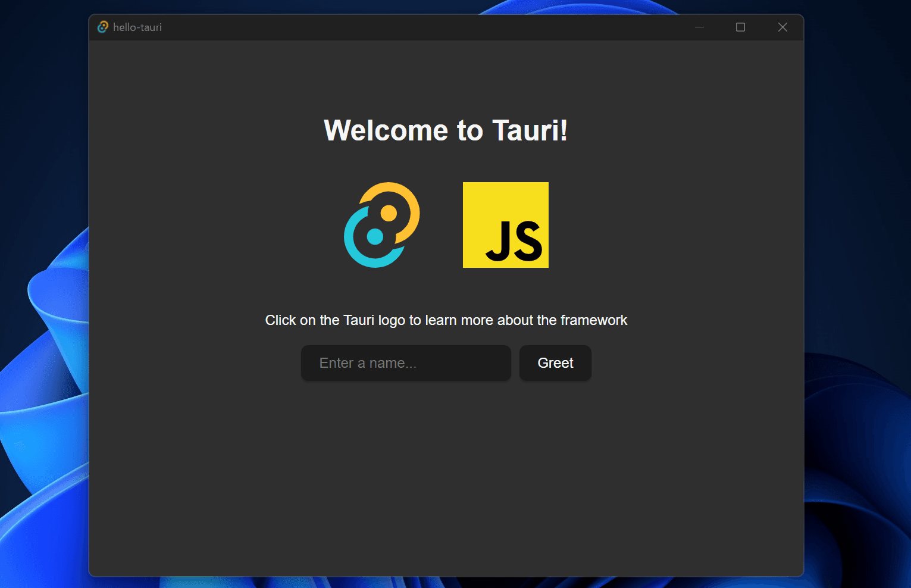Click the empty area below the Greet button
Viewport: 911px width, 588px height.
click(446, 470)
